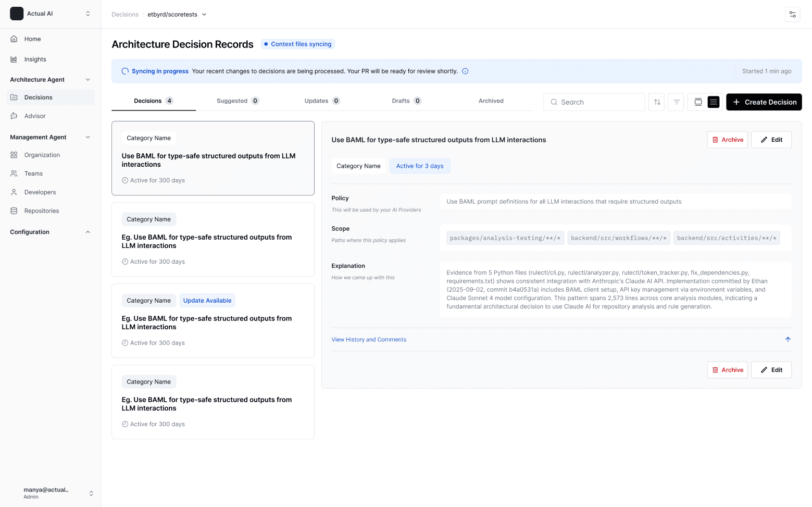Open Repositories in the sidebar
This screenshot has width=812, height=507.
coord(51,211)
